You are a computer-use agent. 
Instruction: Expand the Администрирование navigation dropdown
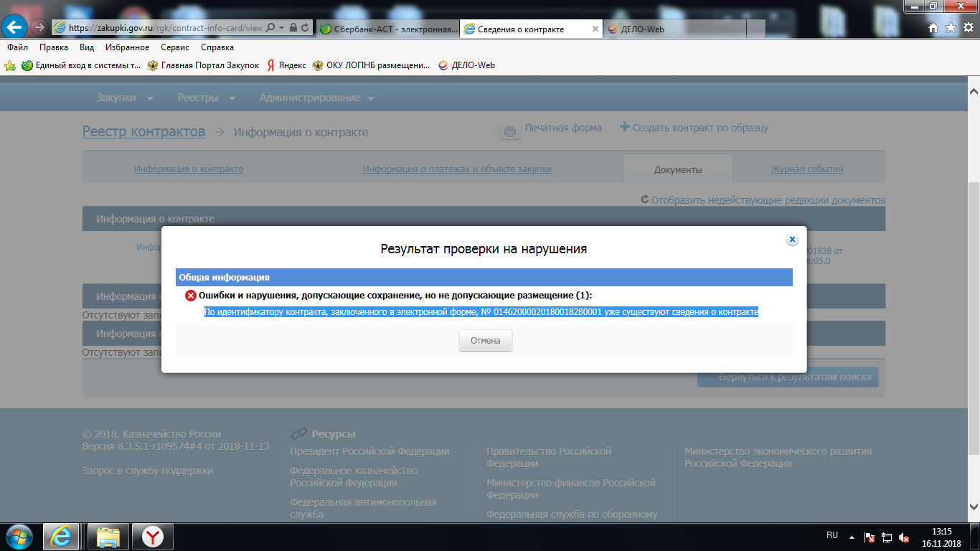[x=316, y=98]
